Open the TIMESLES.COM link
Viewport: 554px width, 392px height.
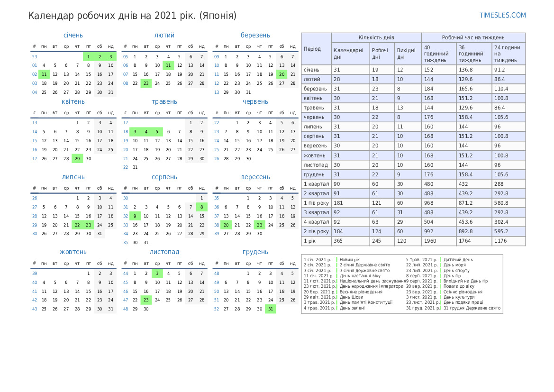click(502, 15)
